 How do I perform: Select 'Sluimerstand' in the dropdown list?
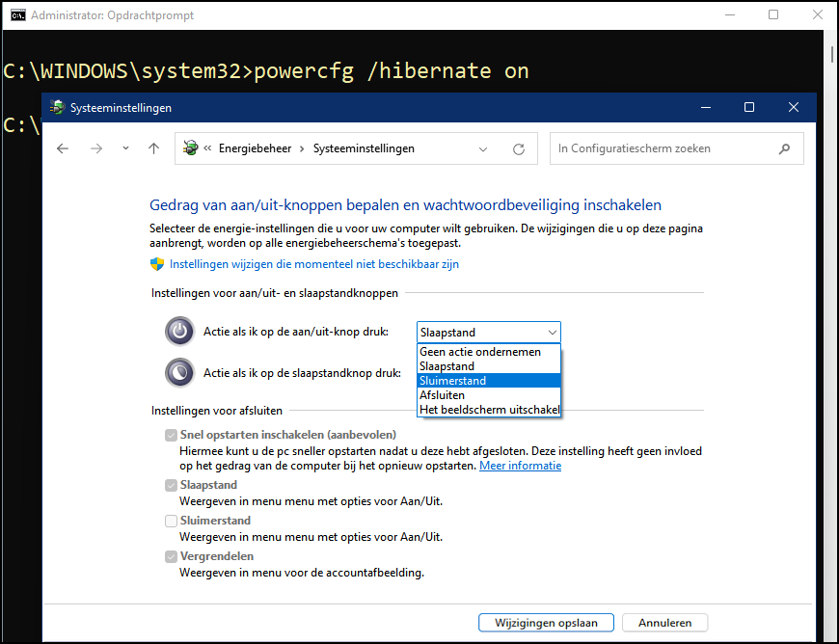[489, 381]
